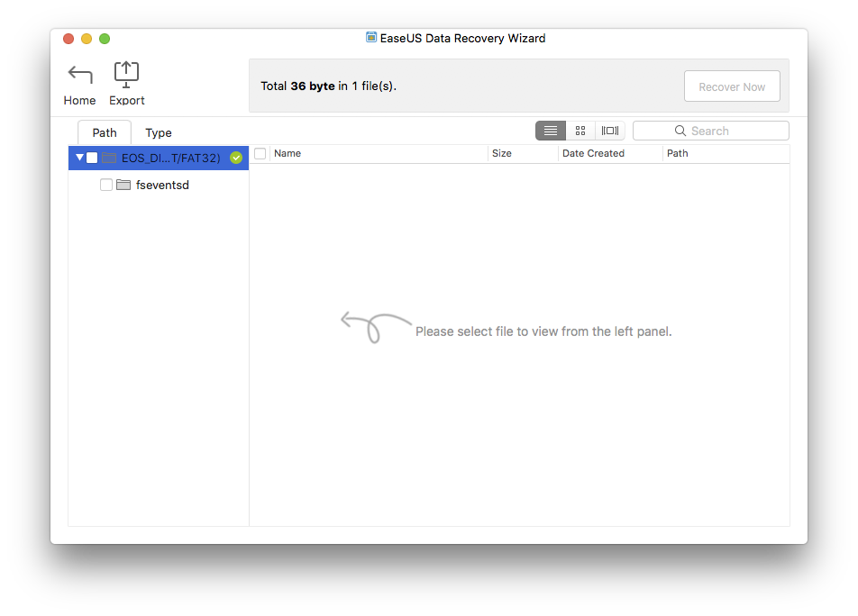The image size is (858, 616).
Task: Collapse the EOS_DI drive tree node
Action: pyautogui.click(x=80, y=158)
